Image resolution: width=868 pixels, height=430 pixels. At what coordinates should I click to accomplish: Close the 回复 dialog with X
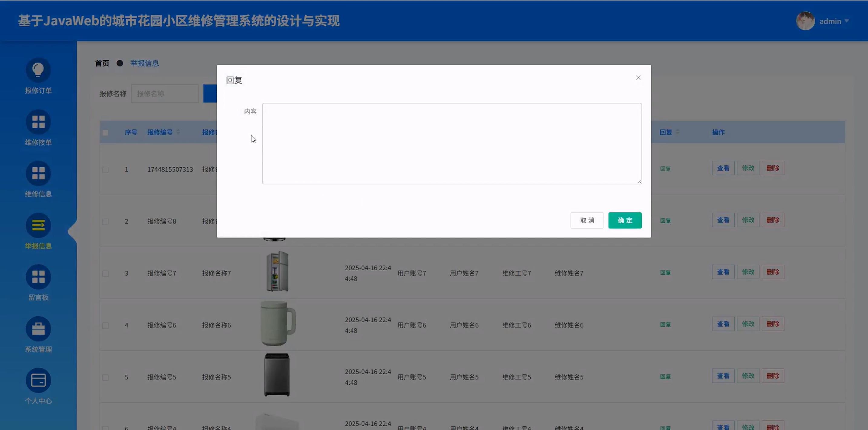pyautogui.click(x=638, y=78)
